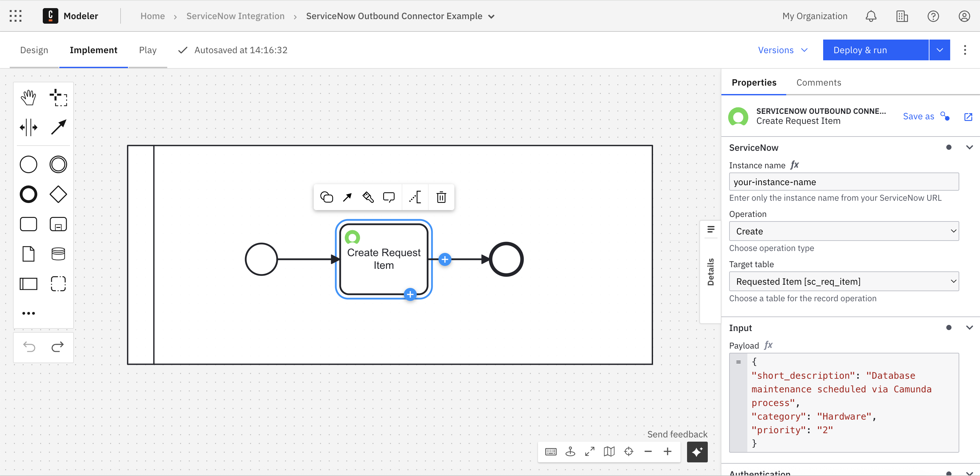Expand Deploy & run options arrow

tap(939, 50)
